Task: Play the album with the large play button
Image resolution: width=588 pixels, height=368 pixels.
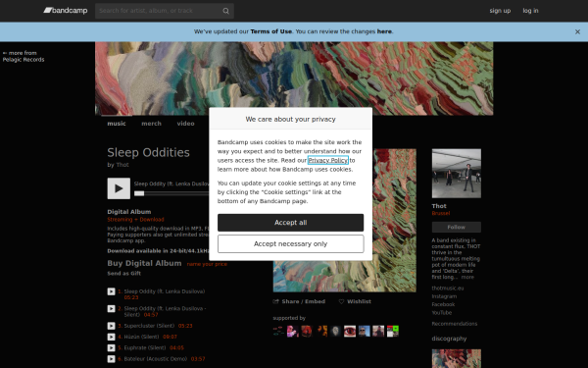Action: pyautogui.click(x=119, y=188)
